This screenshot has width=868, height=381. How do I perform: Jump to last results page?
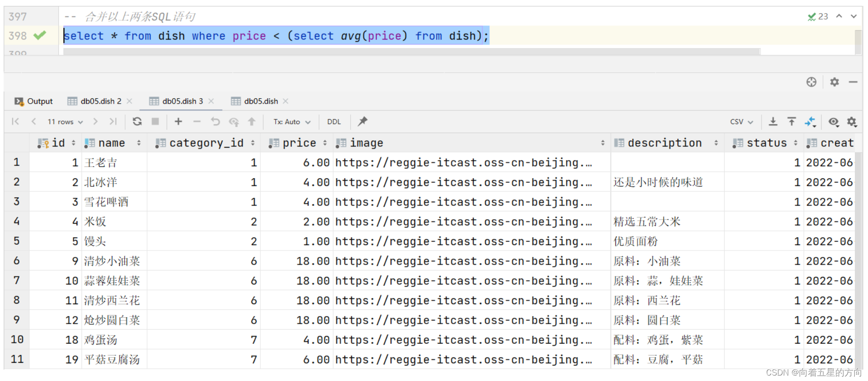(x=113, y=121)
